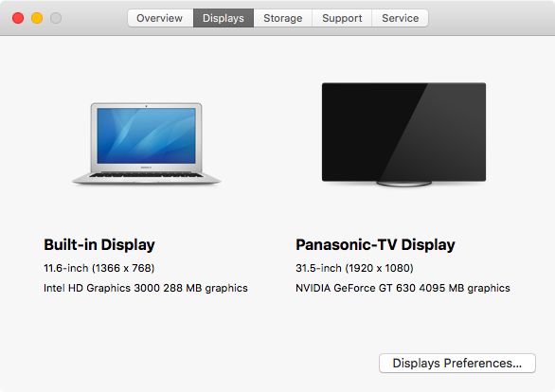
Task: Switch to the Overview tab
Action: [x=160, y=18]
